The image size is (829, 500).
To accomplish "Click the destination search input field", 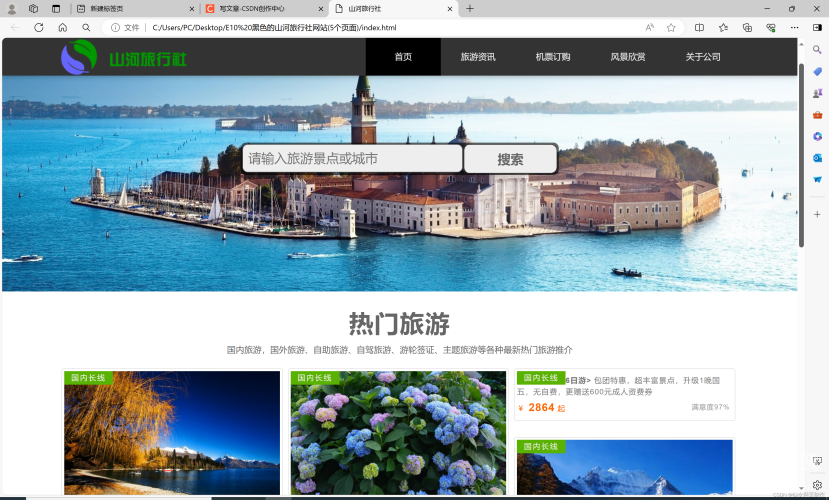I will click(x=352, y=159).
